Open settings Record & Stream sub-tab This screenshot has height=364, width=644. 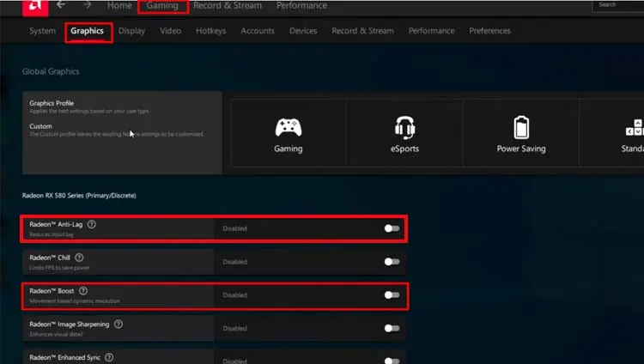point(362,31)
